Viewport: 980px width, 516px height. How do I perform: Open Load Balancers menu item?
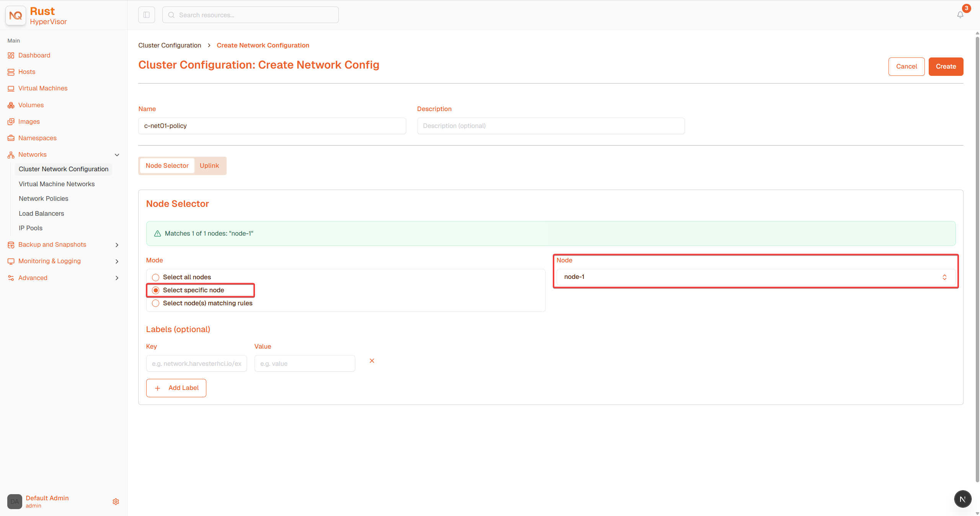click(41, 213)
